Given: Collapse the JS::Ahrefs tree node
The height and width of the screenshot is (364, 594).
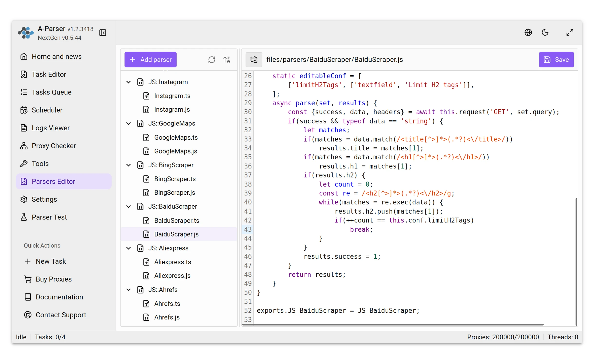Looking at the screenshot, I should 128,290.
